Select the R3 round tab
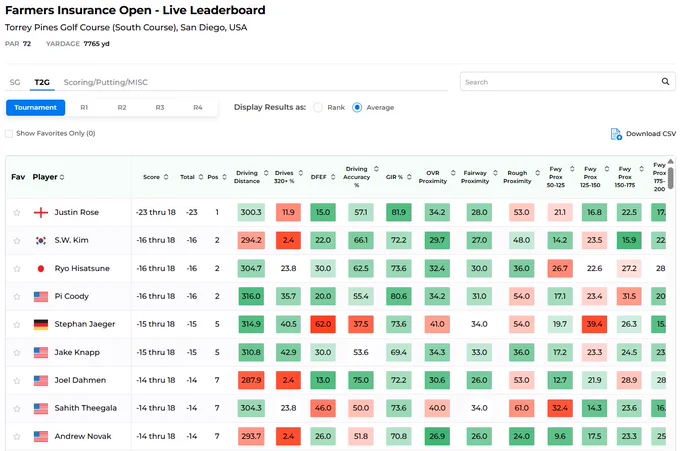Image resolution: width=680 pixels, height=451 pixels. 160,108
